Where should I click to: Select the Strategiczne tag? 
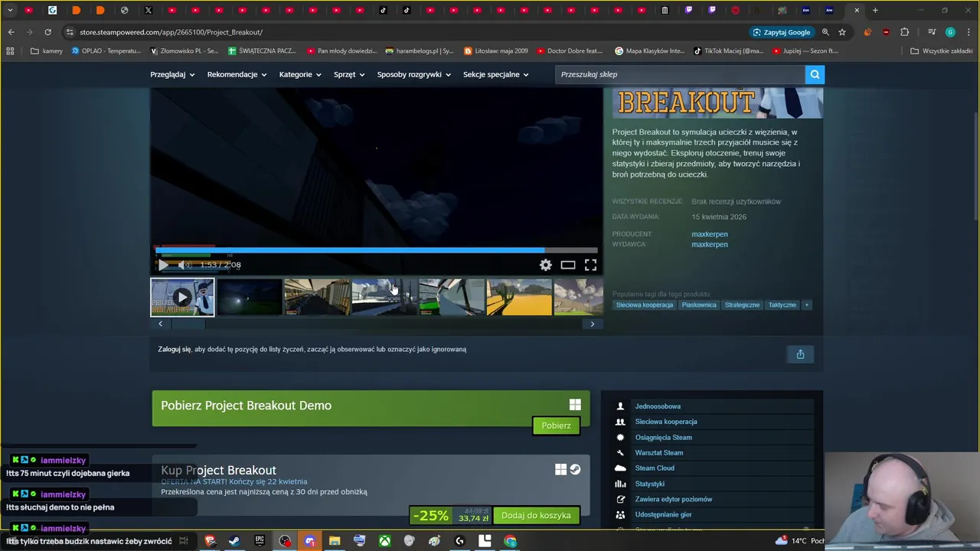[742, 305]
